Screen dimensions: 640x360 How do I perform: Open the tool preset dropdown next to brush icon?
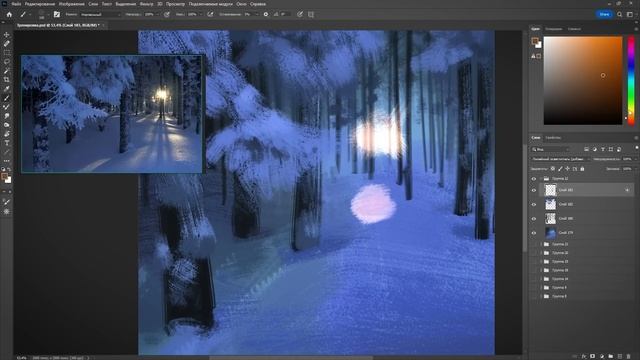click(29, 15)
